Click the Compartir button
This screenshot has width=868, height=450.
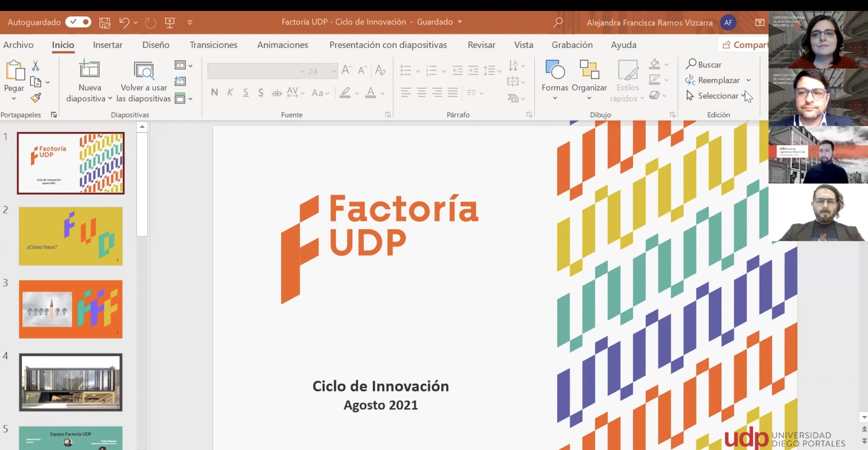(743, 45)
